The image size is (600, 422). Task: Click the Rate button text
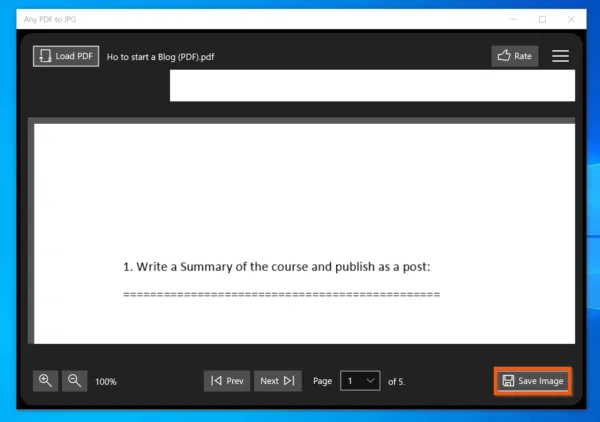tap(523, 56)
